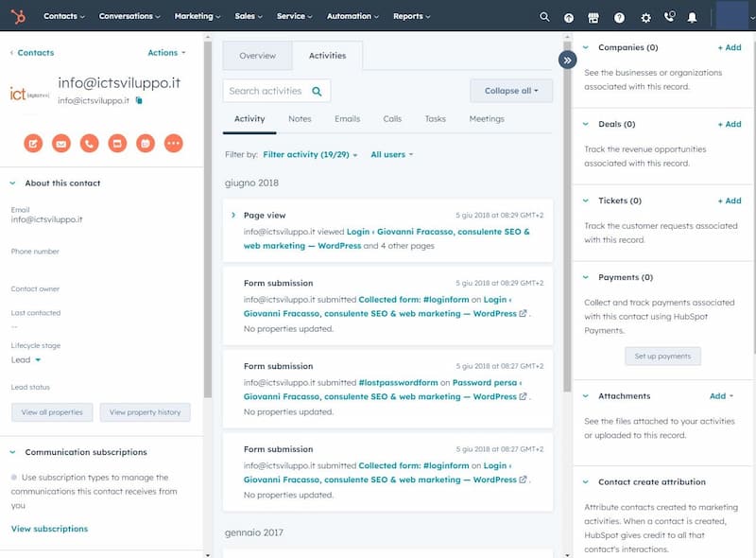Collapse the Deals (0) section
Image resolution: width=756 pixels, height=558 pixels.
585,124
